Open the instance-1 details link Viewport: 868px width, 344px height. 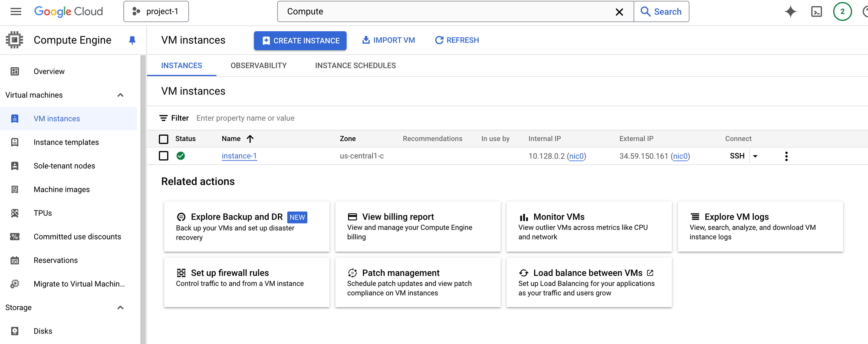point(239,156)
